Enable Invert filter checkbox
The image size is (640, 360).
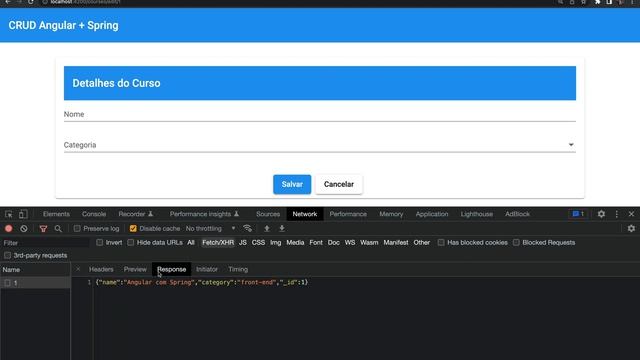[x=100, y=242]
